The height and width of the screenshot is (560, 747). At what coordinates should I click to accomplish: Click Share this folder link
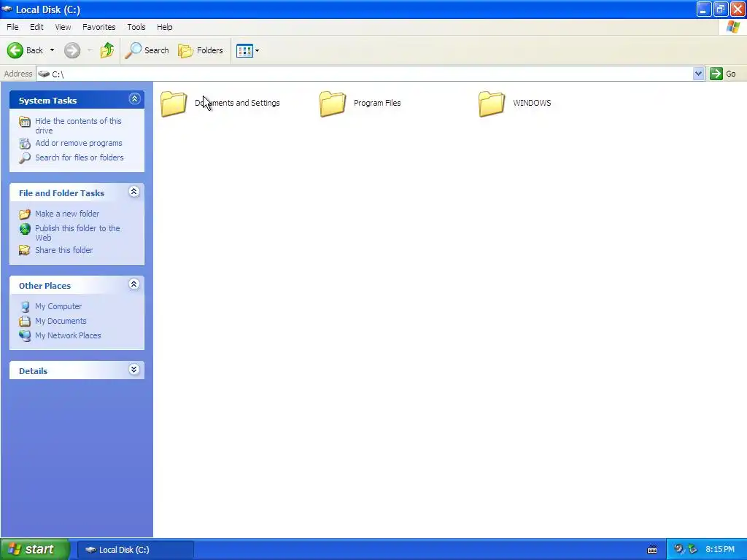pyautogui.click(x=64, y=250)
